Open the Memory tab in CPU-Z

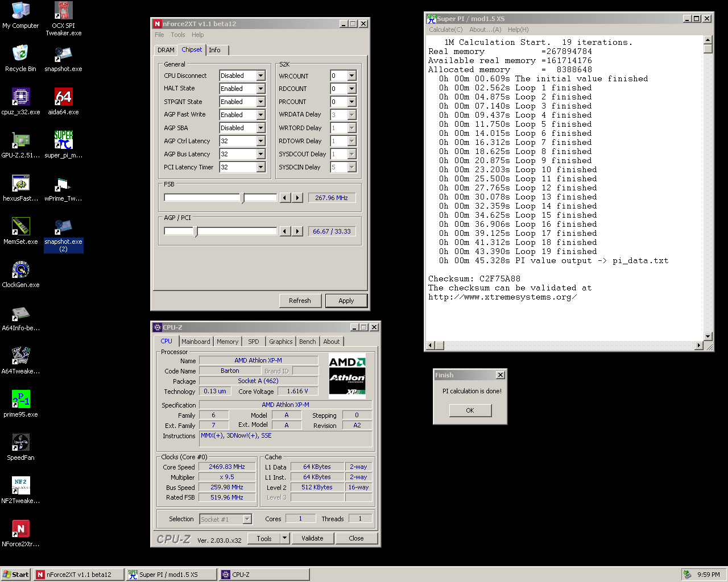click(227, 342)
